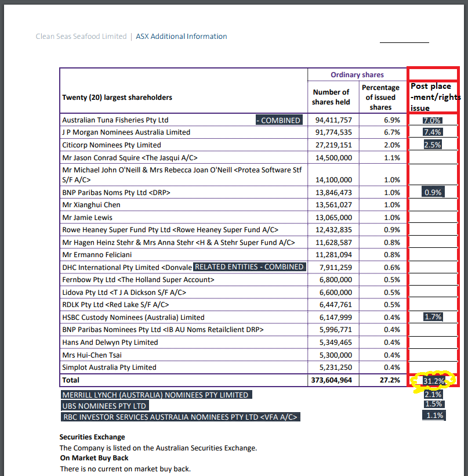Screen dimensions: 468x476
Task: Click the share count 6,147,999
Action: click(x=335, y=317)
